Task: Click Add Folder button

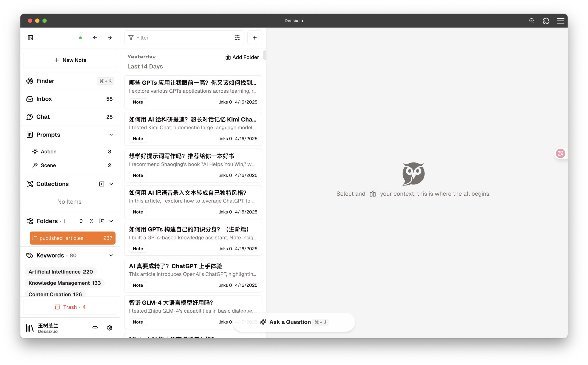Action: [x=242, y=57]
